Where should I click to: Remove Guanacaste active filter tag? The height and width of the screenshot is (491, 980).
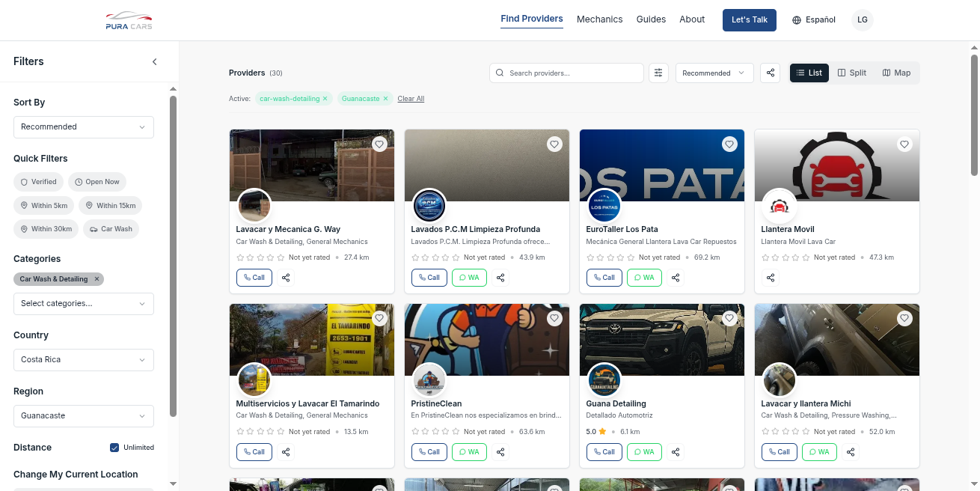(385, 99)
